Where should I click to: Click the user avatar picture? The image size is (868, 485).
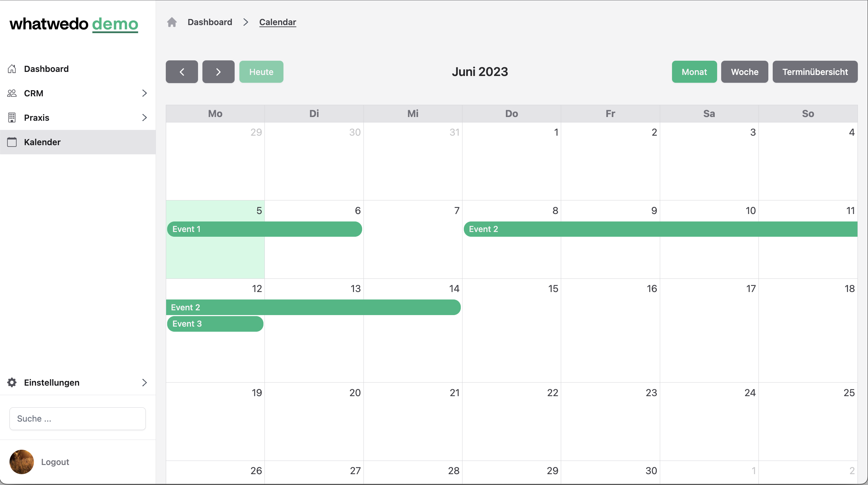point(22,462)
